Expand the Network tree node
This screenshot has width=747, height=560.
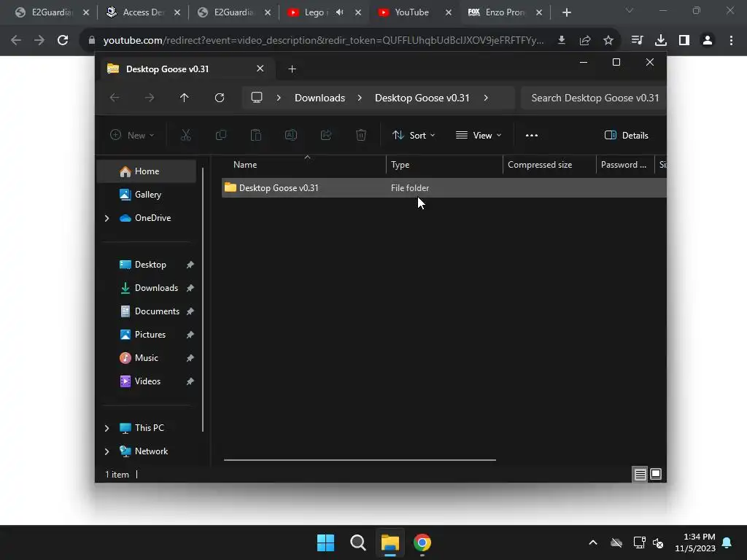[x=107, y=451]
